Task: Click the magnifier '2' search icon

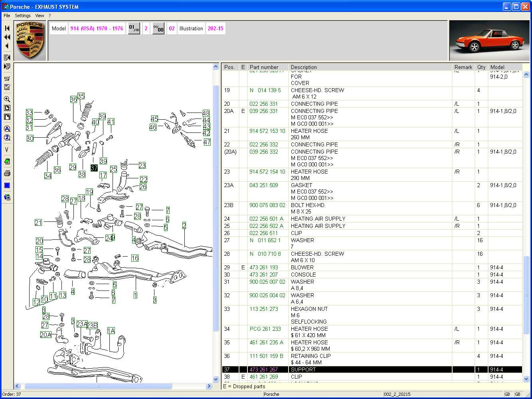Action: coord(7,138)
